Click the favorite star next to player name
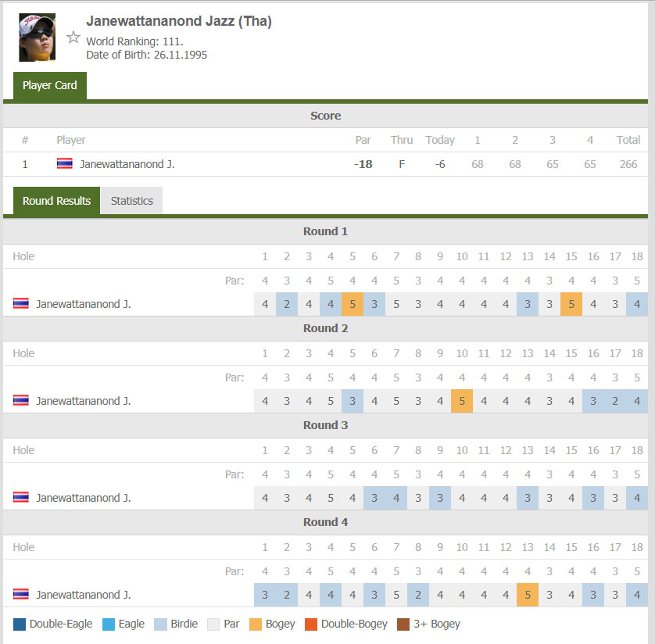This screenshot has height=644, width=655. (73, 38)
